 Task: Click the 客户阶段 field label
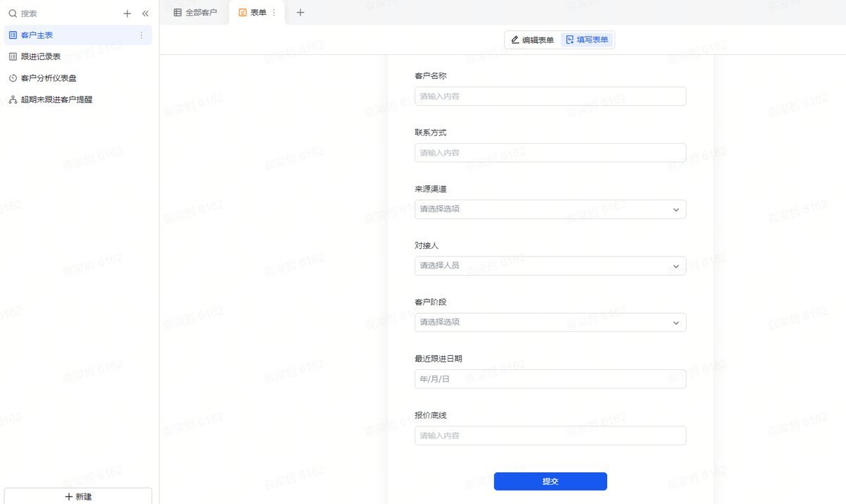coord(430,302)
